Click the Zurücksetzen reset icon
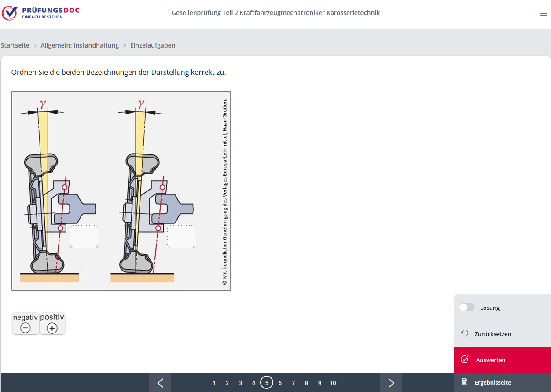This screenshot has height=392, width=551. point(464,333)
